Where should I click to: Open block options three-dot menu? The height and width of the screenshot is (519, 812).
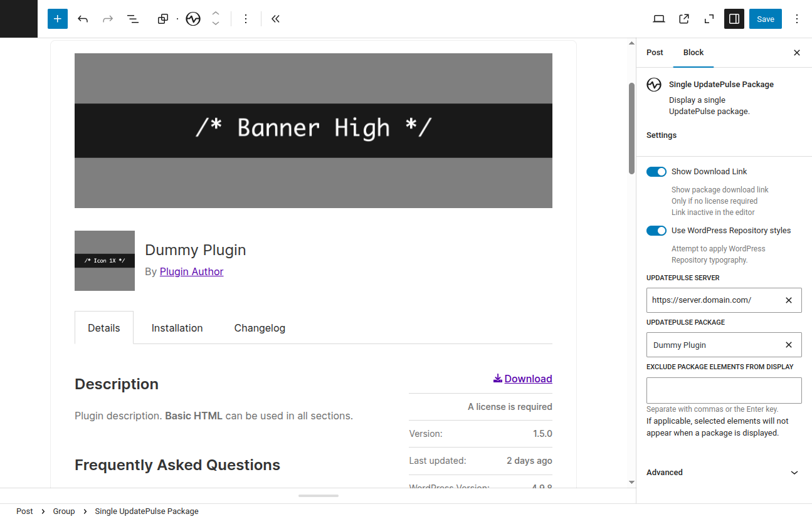[x=246, y=19]
